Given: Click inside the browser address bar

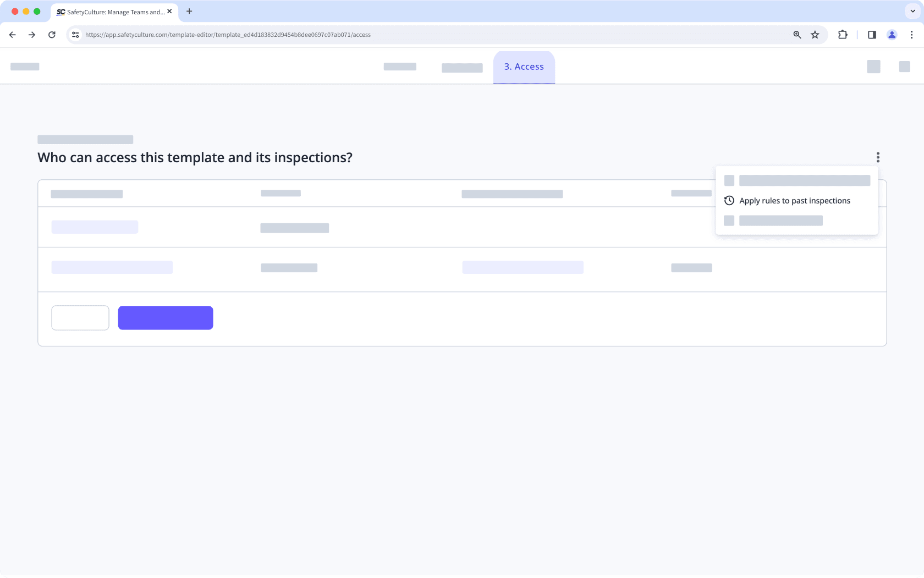Looking at the screenshot, I should pos(385,34).
